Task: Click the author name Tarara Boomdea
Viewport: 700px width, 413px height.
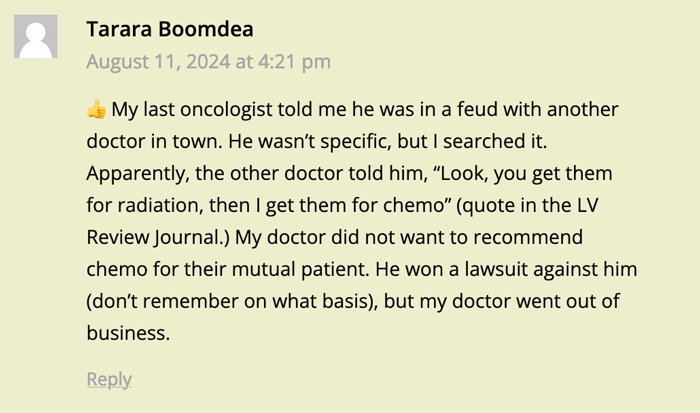Action: [x=170, y=28]
